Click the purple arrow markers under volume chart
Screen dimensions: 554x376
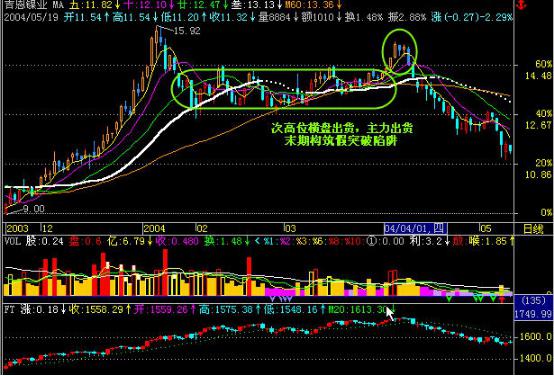[x=282, y=299]
